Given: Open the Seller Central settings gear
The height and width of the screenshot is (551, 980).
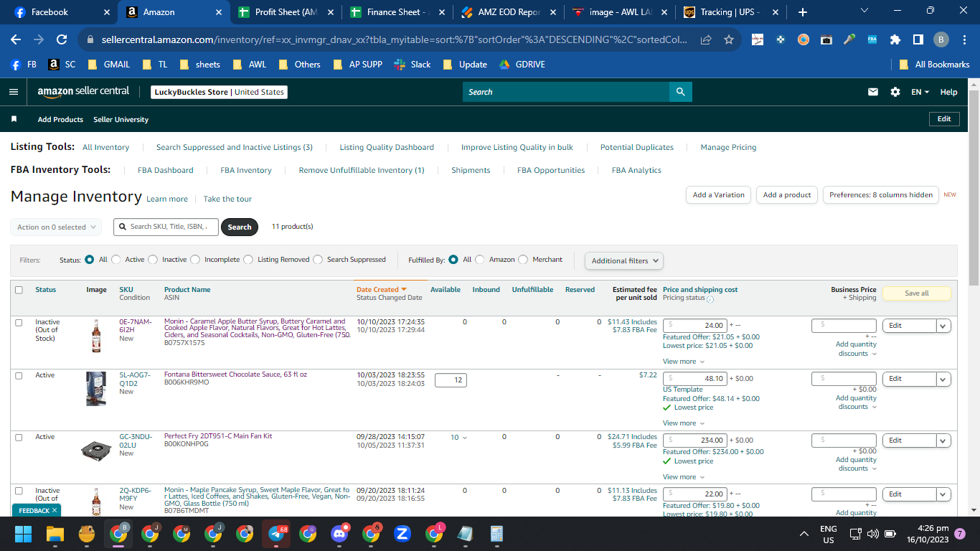Looking at the screenshot, I should coord(895,92).
